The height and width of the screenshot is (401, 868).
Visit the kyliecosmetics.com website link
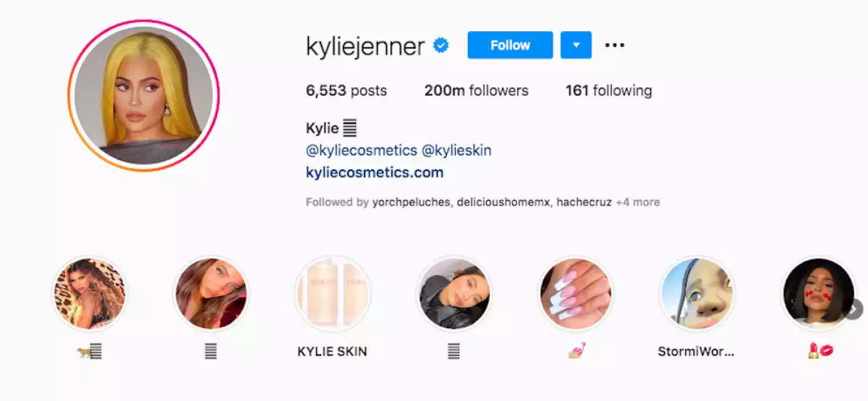(x=375, y=173)
